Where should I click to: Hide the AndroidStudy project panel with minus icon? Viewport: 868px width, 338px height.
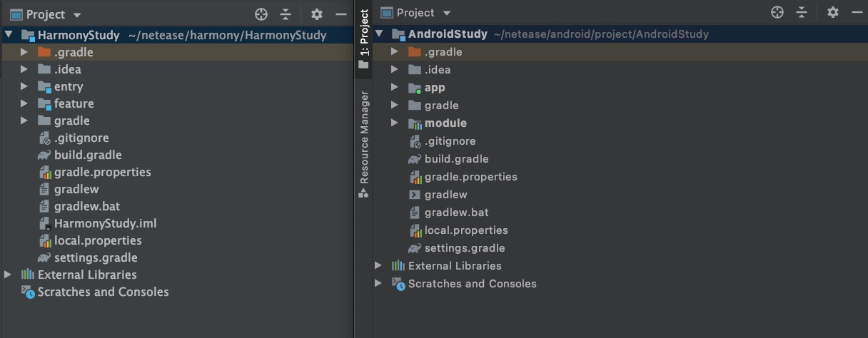857,12
